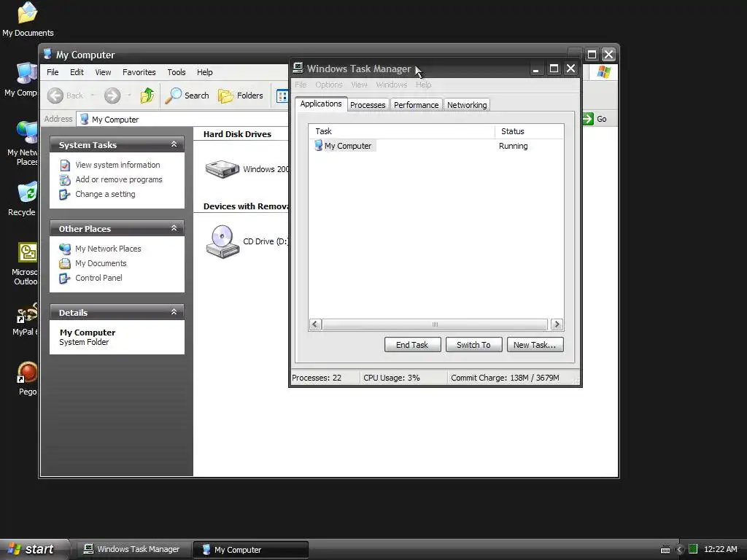Select the CD Drive (D:) icon
Viewport: 747px width, 560px height.
pyautogui.click(x=222, y=241)
